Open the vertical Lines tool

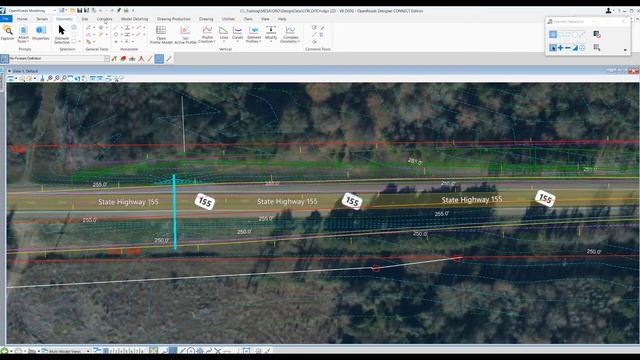pos(224,33)
